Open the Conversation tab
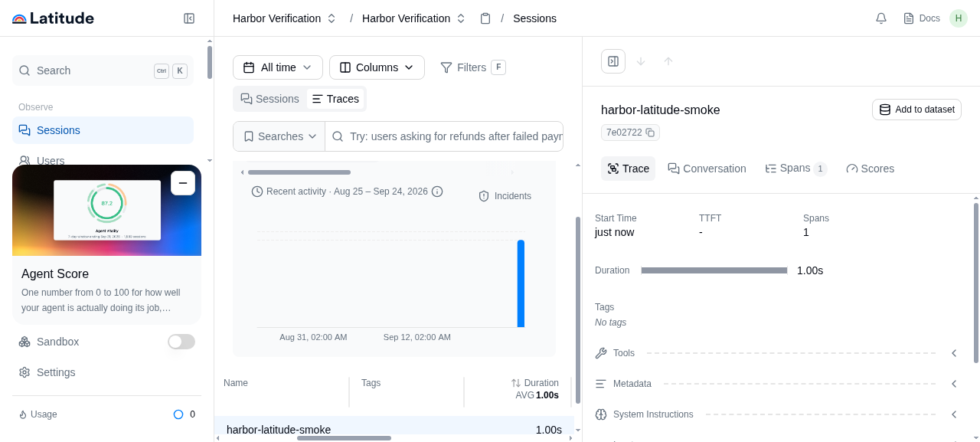 707,169
